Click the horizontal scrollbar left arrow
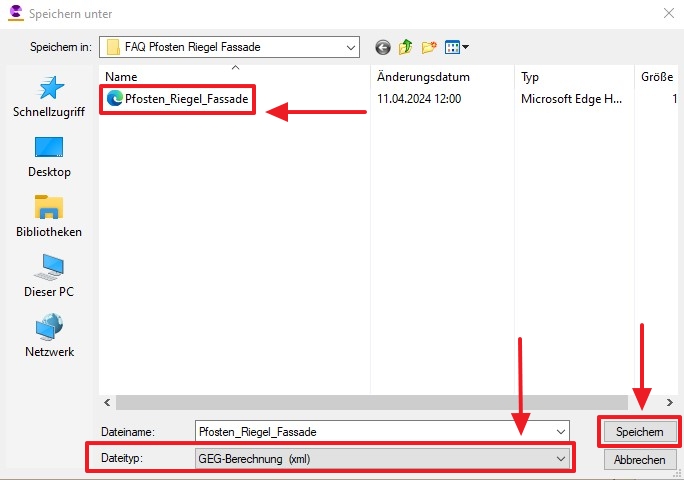 tap(107, 402)
